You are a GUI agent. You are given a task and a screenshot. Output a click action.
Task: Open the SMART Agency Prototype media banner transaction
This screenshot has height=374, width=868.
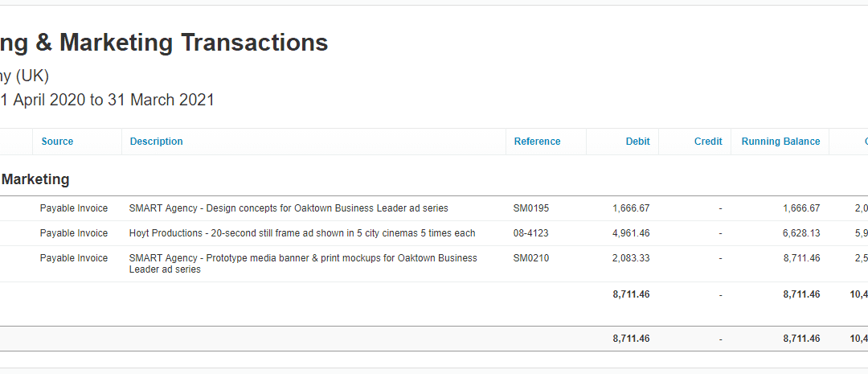pyautogui.click(x=303, y=264)
